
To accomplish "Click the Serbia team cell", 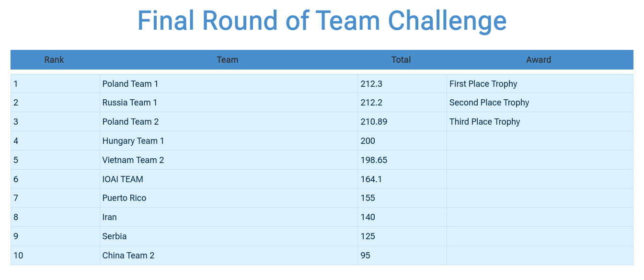I will tap(115, 236).
